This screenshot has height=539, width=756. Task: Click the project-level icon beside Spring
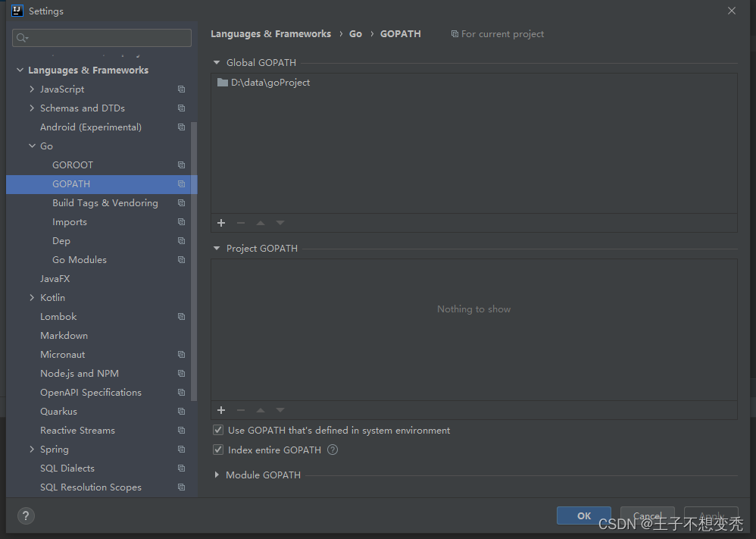click(x=181, y=450)
